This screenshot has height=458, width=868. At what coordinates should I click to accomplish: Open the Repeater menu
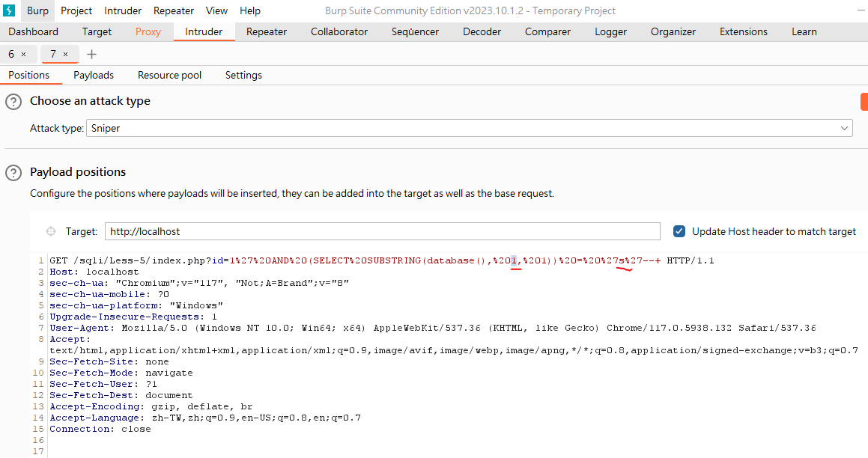[174, 10]
